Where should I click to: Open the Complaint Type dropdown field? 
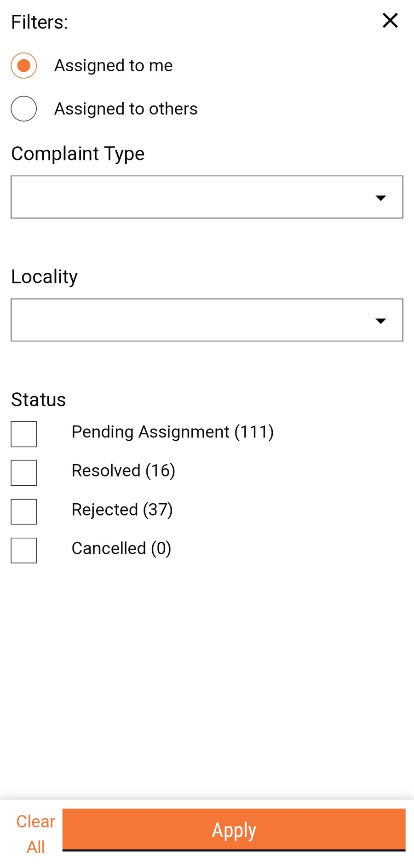click(193, 197)
